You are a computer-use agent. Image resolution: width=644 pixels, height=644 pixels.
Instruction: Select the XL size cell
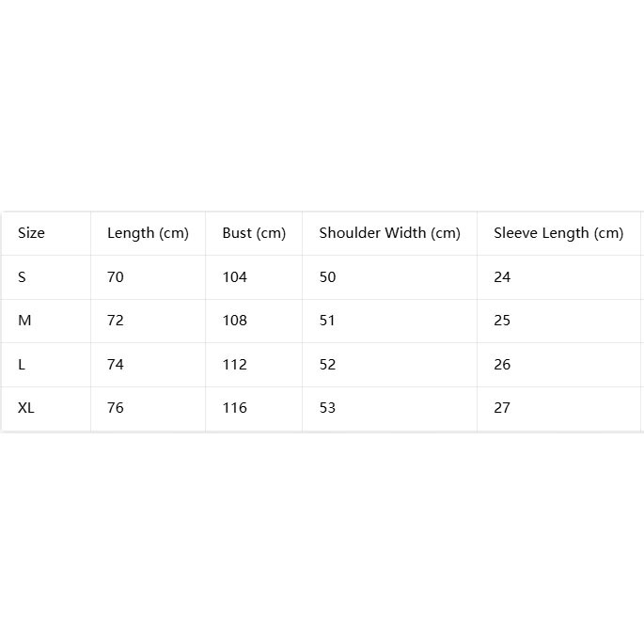point(26,408)
